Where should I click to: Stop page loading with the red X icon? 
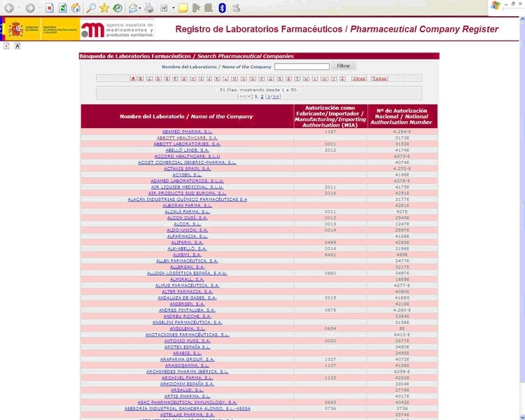50,8
